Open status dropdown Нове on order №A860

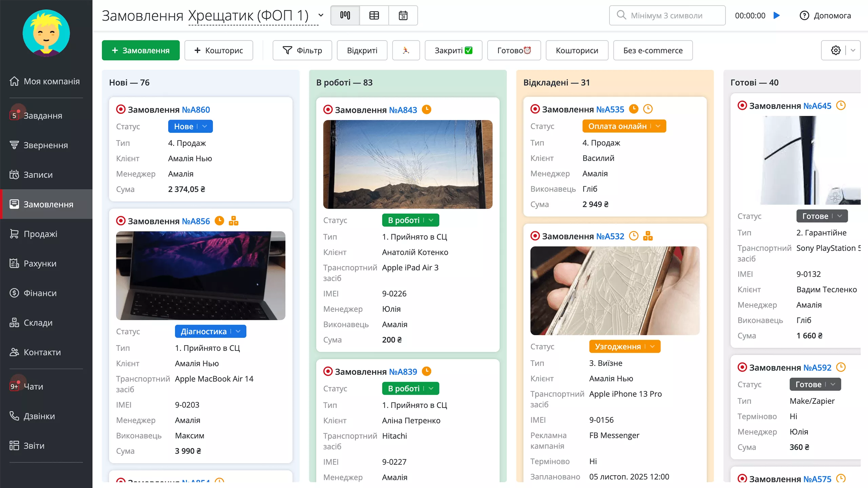pyautogui.click(x=190, y=126)
